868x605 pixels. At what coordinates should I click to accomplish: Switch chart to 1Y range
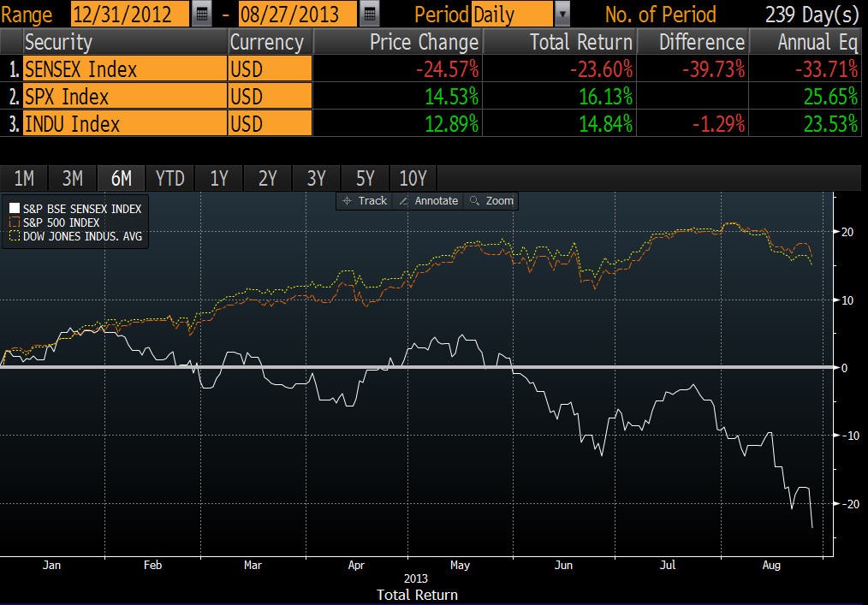point(218,178)
